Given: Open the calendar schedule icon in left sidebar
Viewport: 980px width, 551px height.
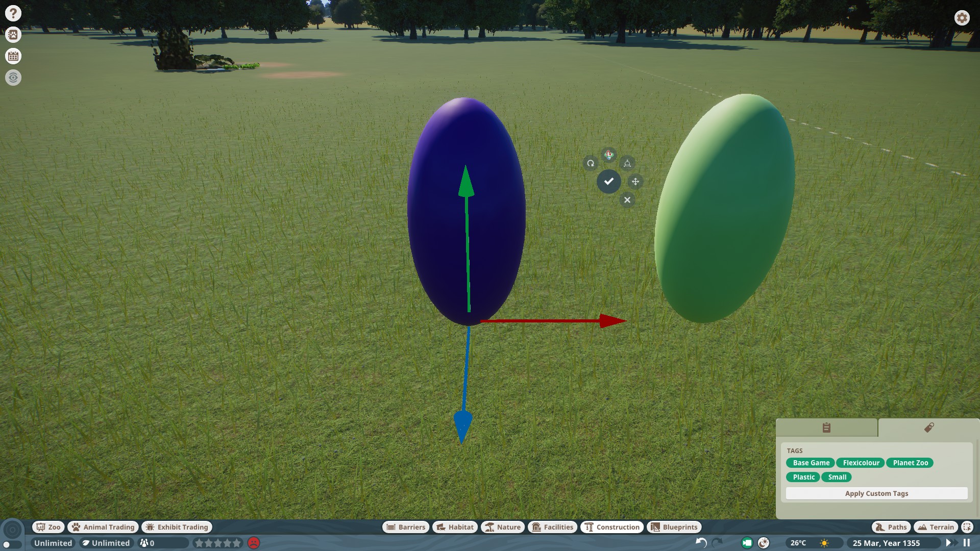Looking at the screenshot, I should click(x=13, y=56).
